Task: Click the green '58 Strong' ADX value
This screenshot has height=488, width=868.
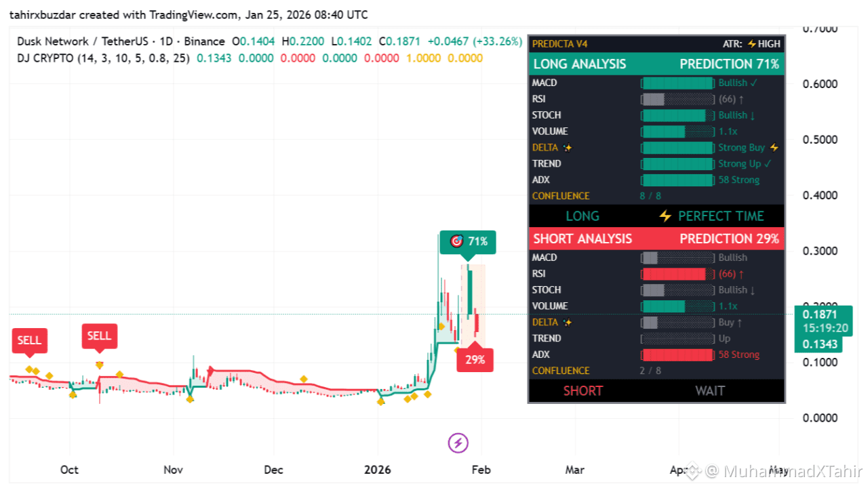Action: point(739,180)
